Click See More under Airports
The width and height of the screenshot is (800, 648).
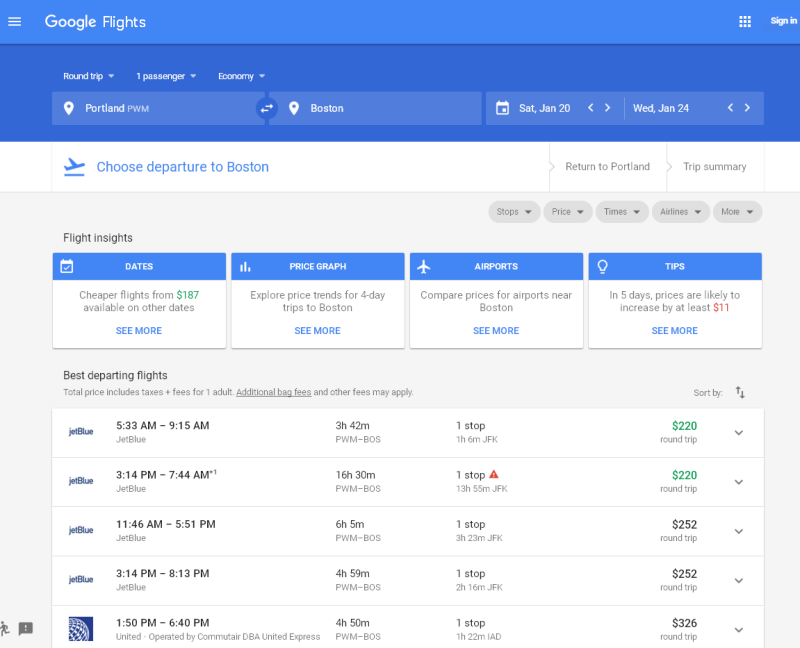coord(496,331)
